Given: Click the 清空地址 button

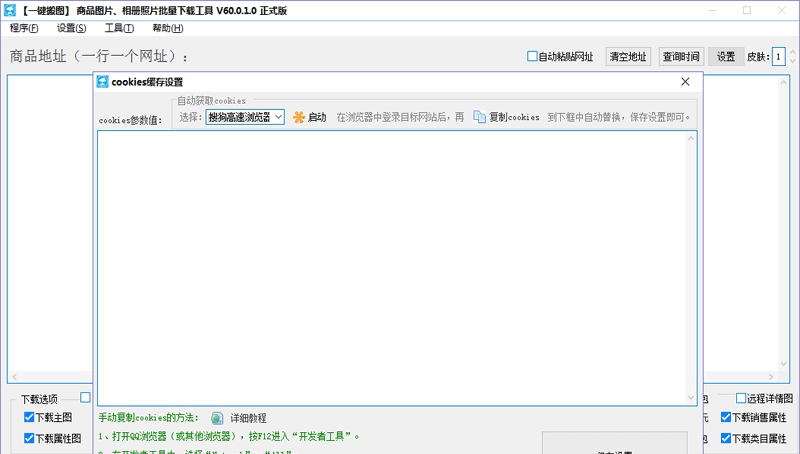Looking at the screenshot, I should pos(628,57).
